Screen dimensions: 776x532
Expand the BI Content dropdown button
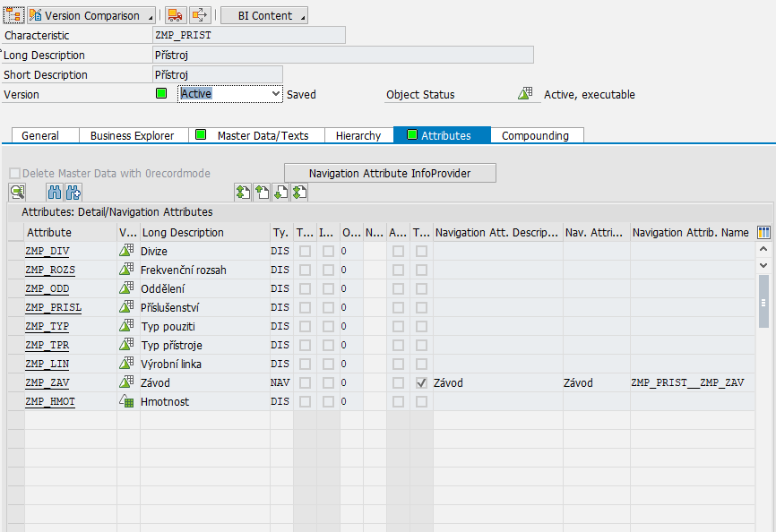point(302,16)
